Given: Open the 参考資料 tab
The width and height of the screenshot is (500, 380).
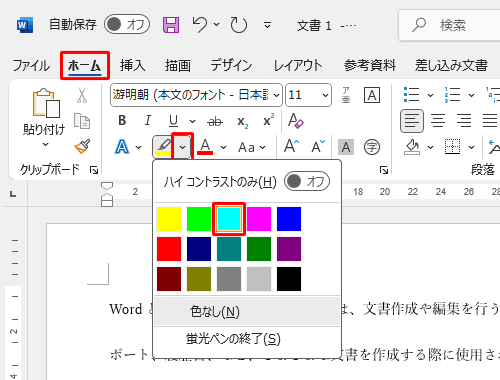Looking at the screenshot, I should click(369, 65).
